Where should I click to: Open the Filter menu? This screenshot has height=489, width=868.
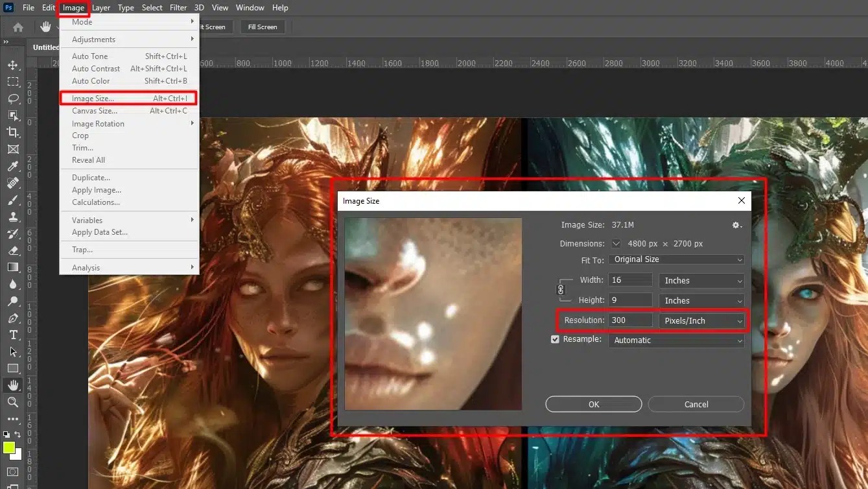click(x=178, y=8)
